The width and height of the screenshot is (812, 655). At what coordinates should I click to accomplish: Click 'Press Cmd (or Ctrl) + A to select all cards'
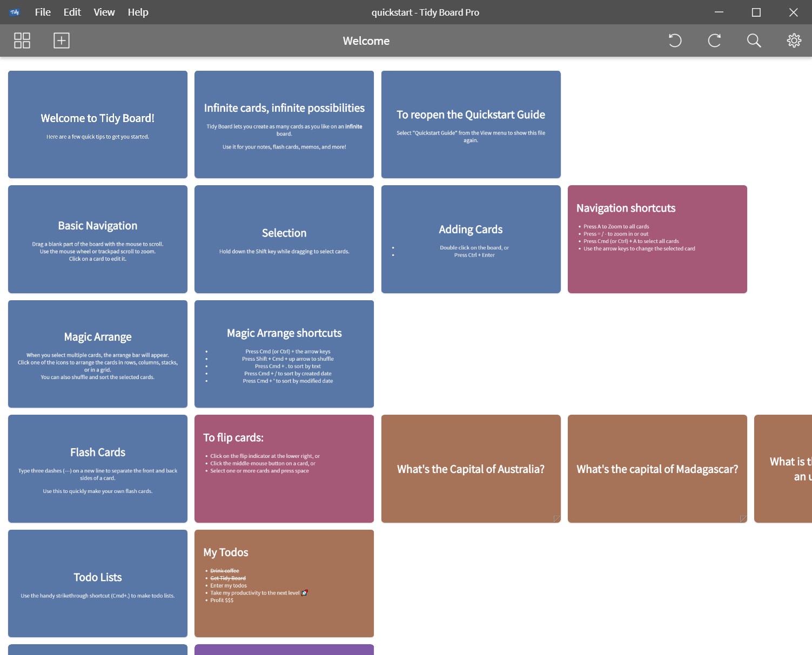[631, 241]
